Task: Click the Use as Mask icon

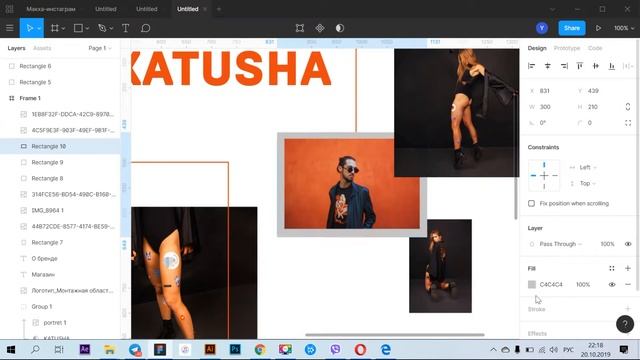Action: point(340,28)
